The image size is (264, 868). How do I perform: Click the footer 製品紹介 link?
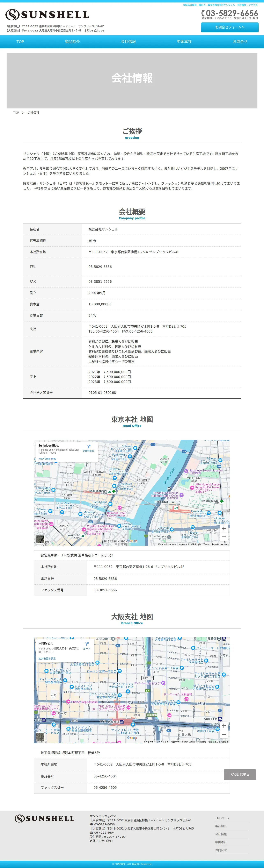point(221,826)
